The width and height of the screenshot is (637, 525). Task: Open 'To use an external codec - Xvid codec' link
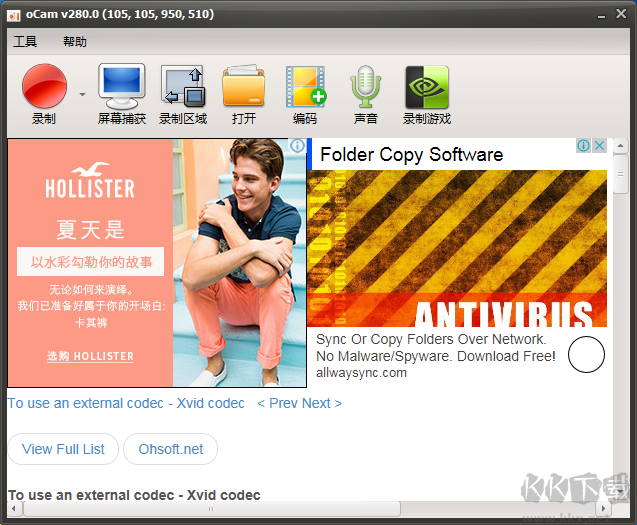(126, 403)
